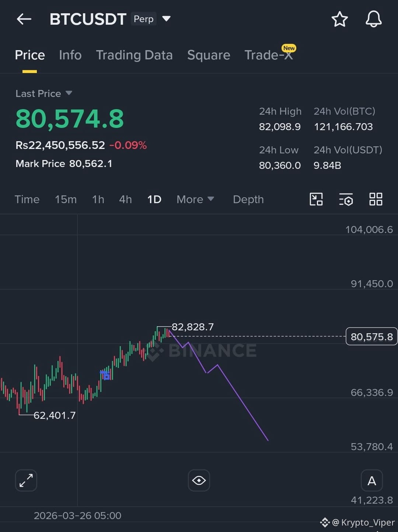Tap the 24h Vol(BTC) value 121,166.703
This screenshot has width=398, height=532.
pos(343,127)
